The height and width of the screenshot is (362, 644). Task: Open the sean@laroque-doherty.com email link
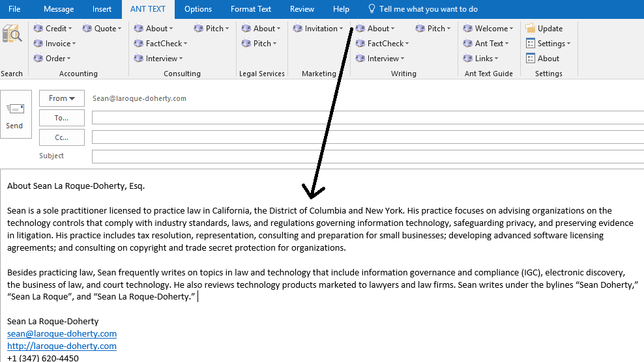click(x=62, y=334)
